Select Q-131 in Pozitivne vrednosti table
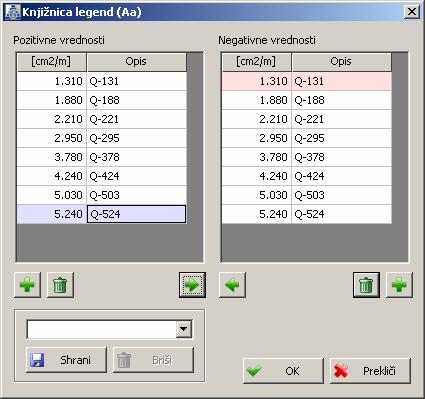425x399 pixels. [x=137, y=81]
